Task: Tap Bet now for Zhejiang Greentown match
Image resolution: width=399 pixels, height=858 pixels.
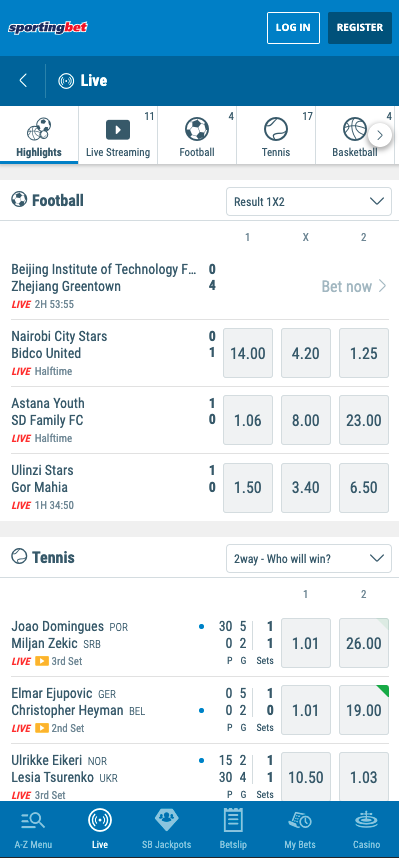Action: click(x=354, y=286)
